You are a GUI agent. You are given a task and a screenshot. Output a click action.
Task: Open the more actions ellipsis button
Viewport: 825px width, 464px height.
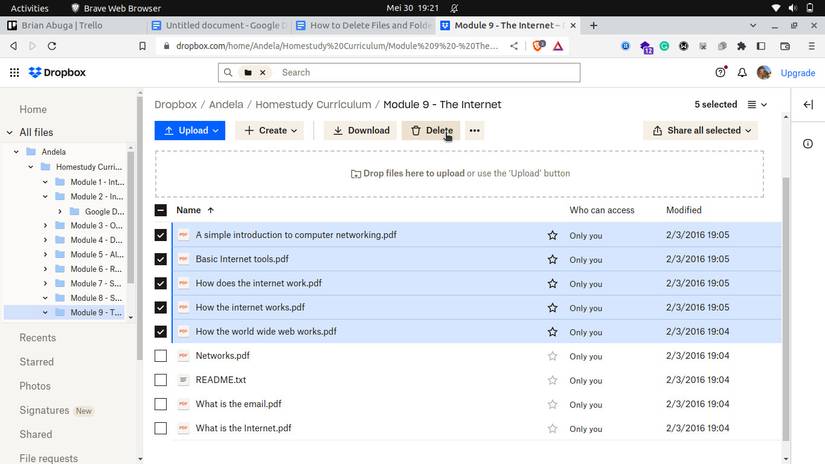tap(475, 130)
